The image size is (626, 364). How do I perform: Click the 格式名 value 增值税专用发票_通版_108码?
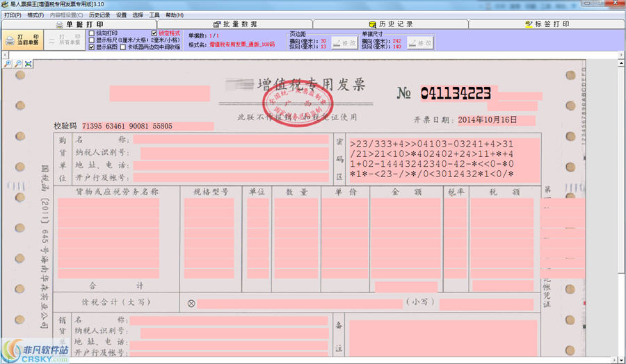click(x=242, y=44)
